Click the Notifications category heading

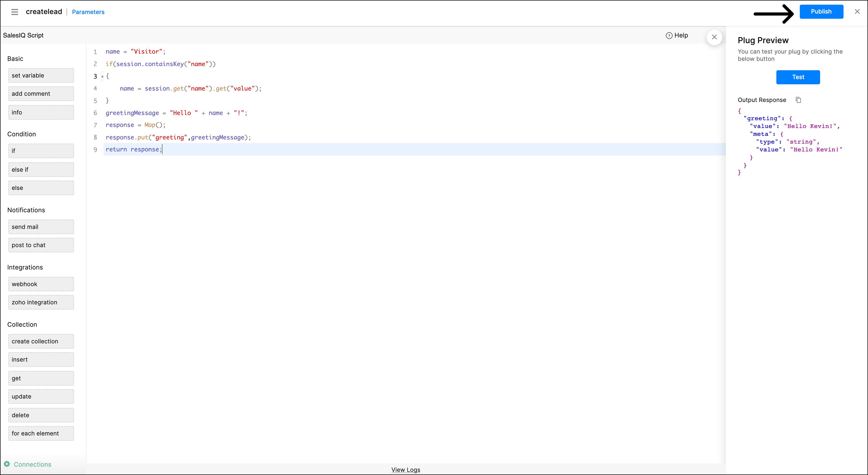26,210
